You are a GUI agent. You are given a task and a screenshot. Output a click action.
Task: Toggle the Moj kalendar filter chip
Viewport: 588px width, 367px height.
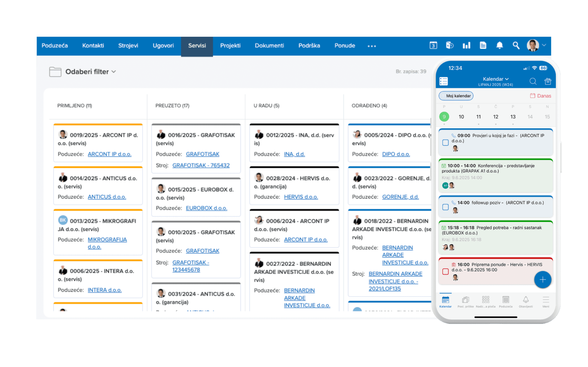click(456, 96)
